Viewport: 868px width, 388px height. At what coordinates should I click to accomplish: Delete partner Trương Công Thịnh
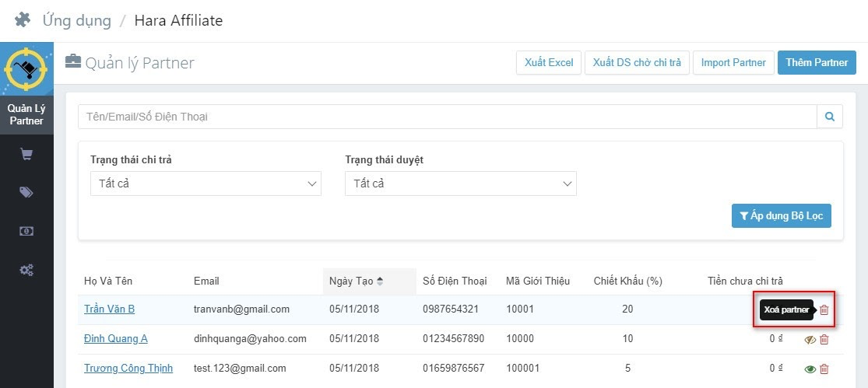(824, 369)
